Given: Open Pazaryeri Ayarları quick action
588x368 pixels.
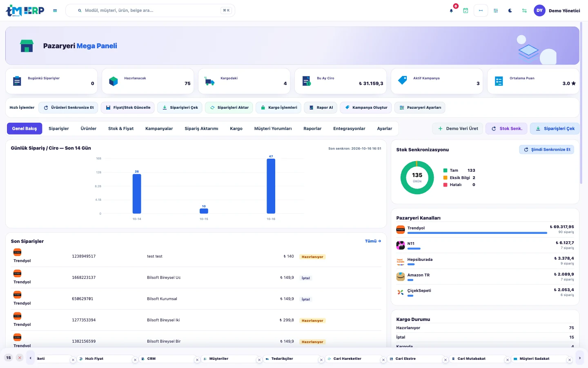Looking at the screenshot, I should point(420,108).
